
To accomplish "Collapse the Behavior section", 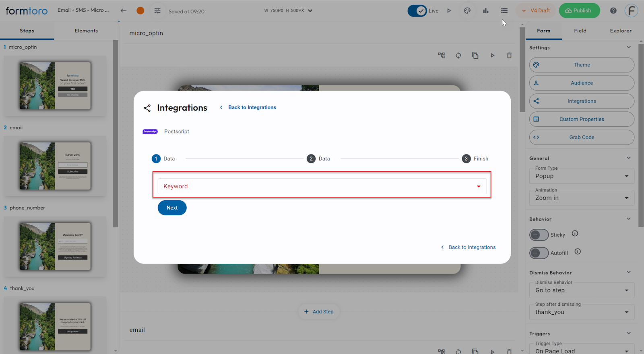I will pyautogui.click(x=629, y=219).
